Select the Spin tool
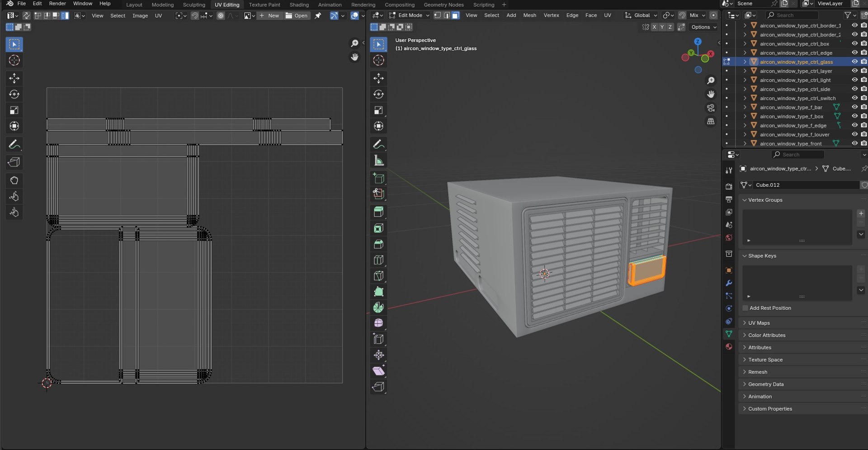Image resolution: width=868 pixels, height=450 pixels. point(378,307)
